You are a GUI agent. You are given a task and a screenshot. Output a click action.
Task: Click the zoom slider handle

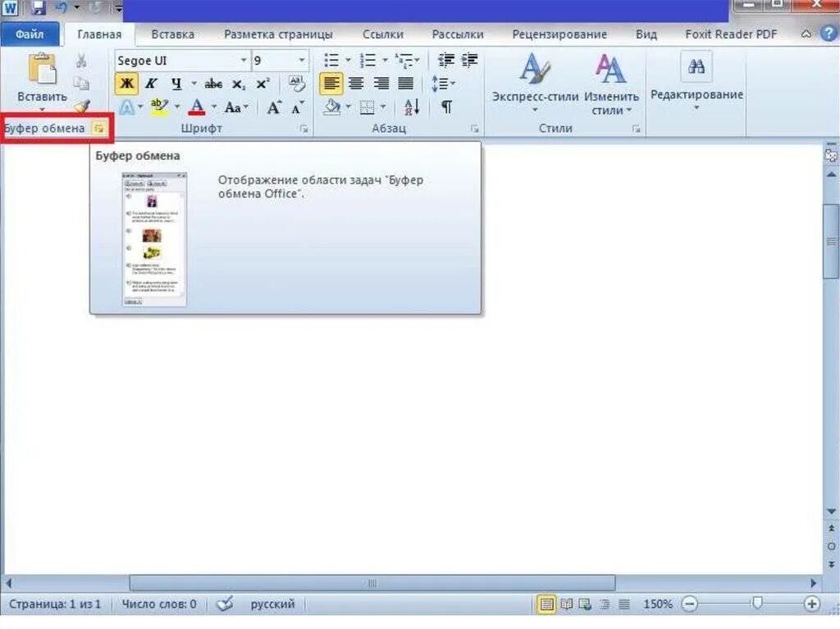pos(757,604)
